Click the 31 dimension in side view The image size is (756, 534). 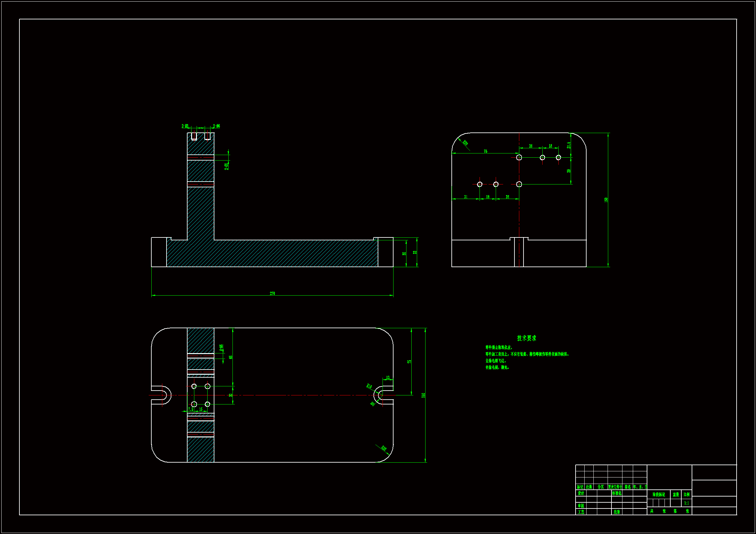click(466, 197)
